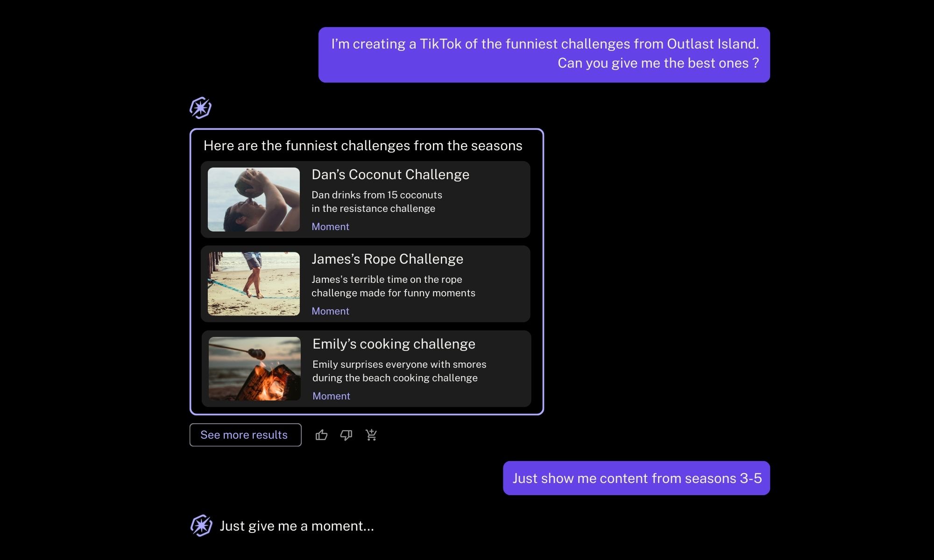Click the thumbs up icon

[x=321, y=435]
